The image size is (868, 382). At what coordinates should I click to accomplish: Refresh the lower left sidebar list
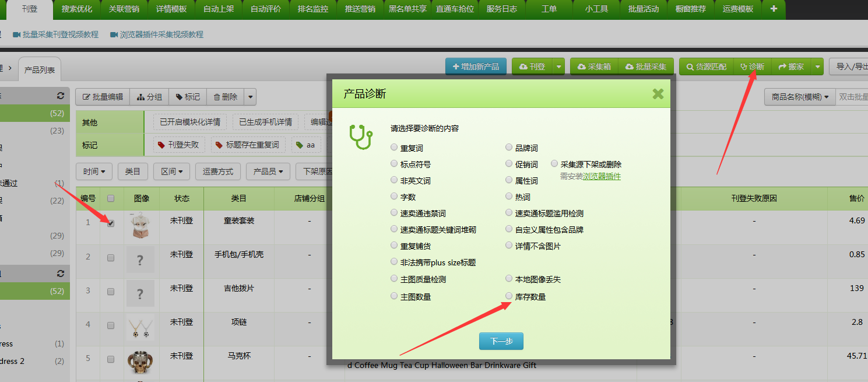(x=61, y=273)
